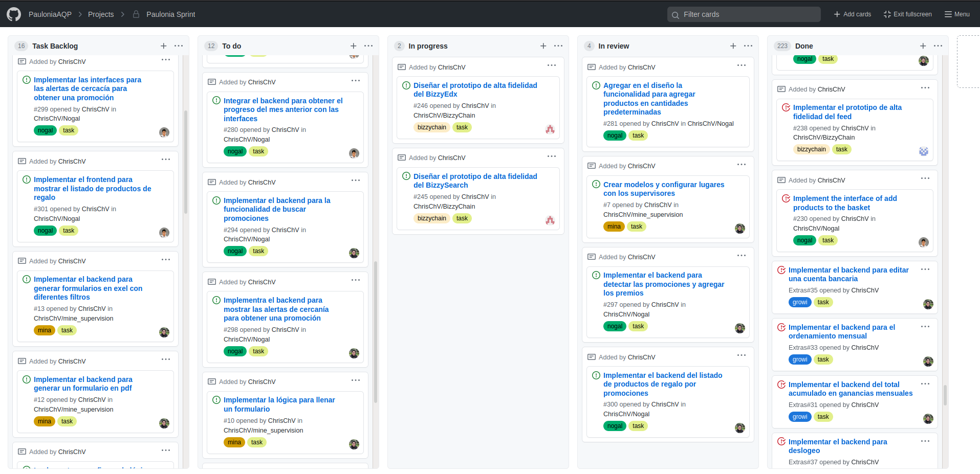Open card menu for issue #300 card
980x474 pixels.
click(742, 355)
